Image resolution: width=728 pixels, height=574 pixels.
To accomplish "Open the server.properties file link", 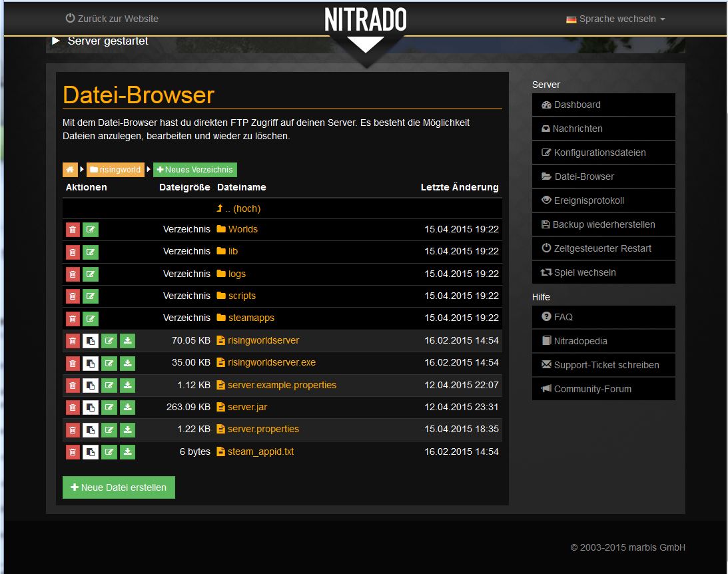I will click(x=263, y=429).
